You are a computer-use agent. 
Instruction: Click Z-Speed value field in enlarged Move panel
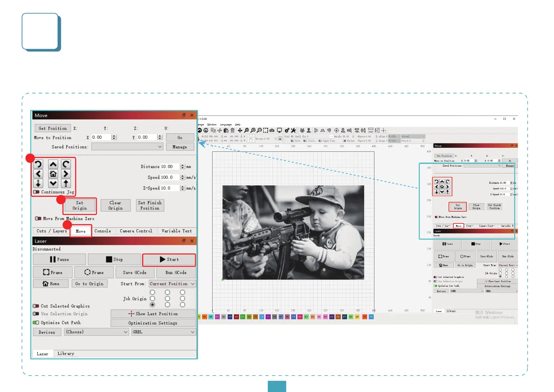coord(170,188)
